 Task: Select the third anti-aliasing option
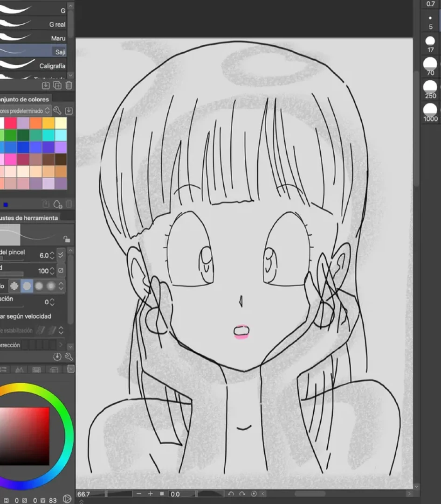coord(39,286)
